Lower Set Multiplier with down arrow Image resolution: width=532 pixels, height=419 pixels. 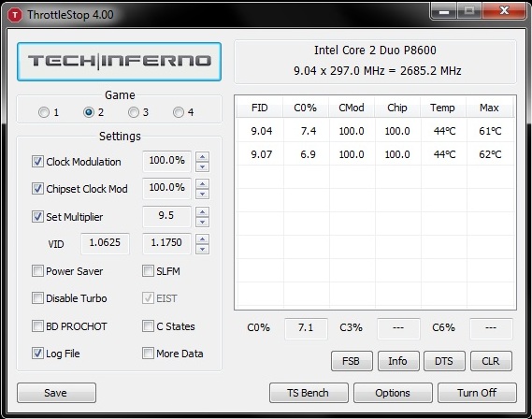(202, 222)
